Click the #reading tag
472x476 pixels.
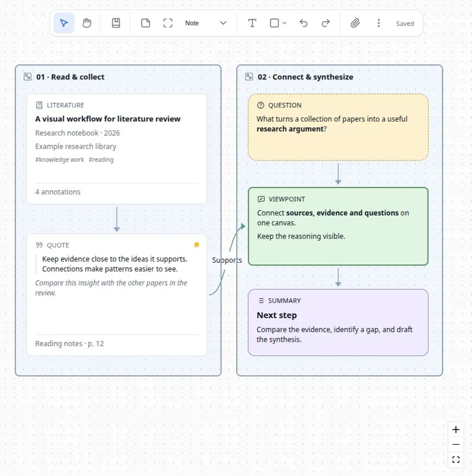101,160
